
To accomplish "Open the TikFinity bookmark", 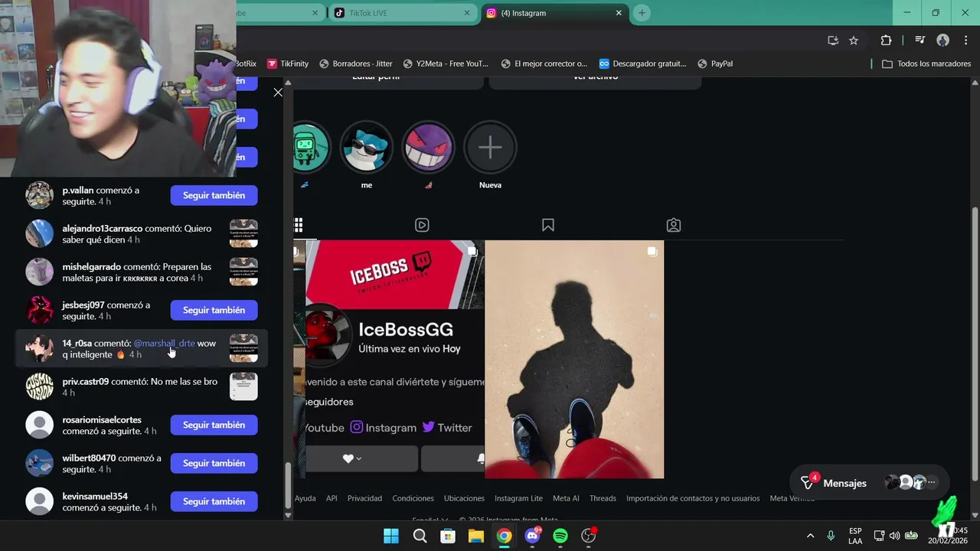I will [288, 64].
